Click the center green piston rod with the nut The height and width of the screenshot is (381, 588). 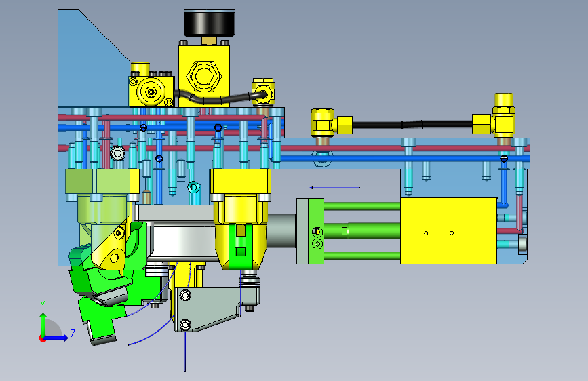(x=362, y=230)
